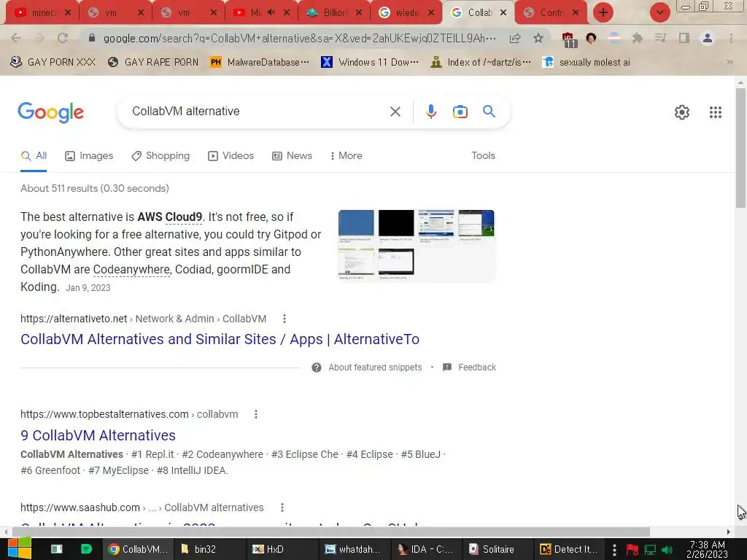Open the Windows Start button

(20, 548)
